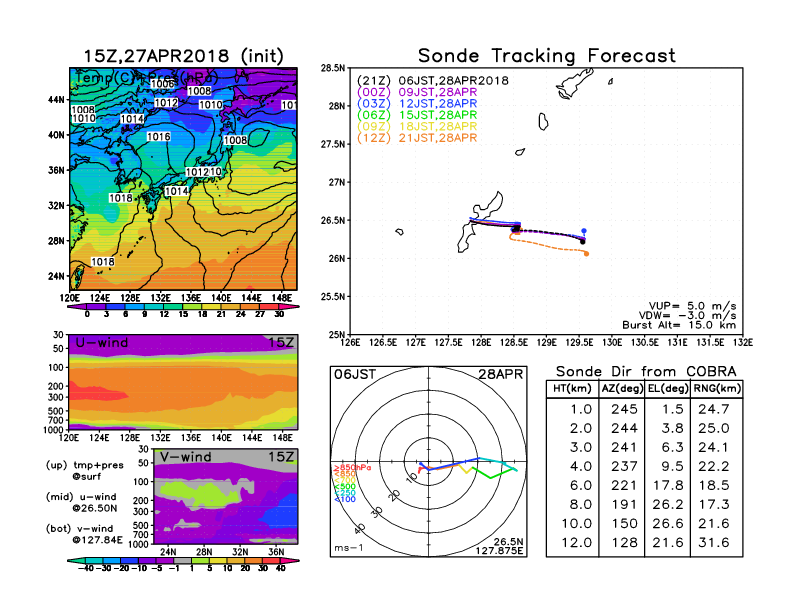The width and height of the screenshot is (792, 612).
Task: Click the "EL(deg)" column header
Action: [668, 388]
